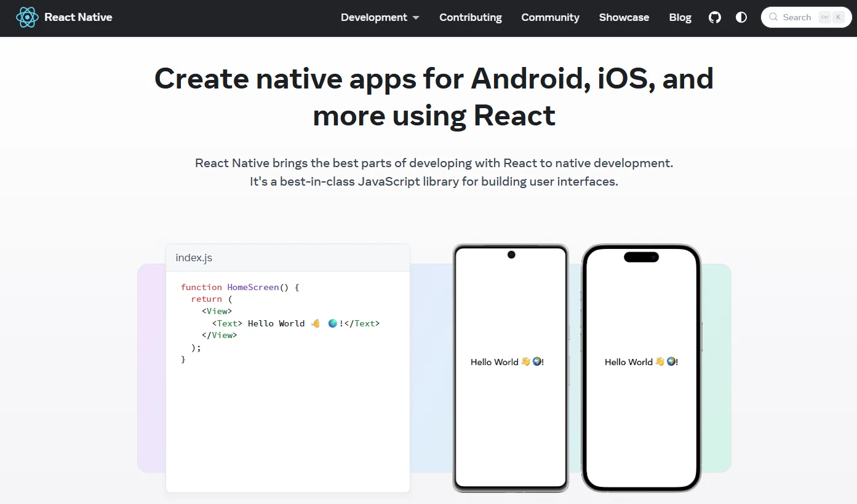Screen dimensions: 857x504
Task: Toggle dark mode with the half-circle icon
Action: pyautogui.click(x=741, y=17)
